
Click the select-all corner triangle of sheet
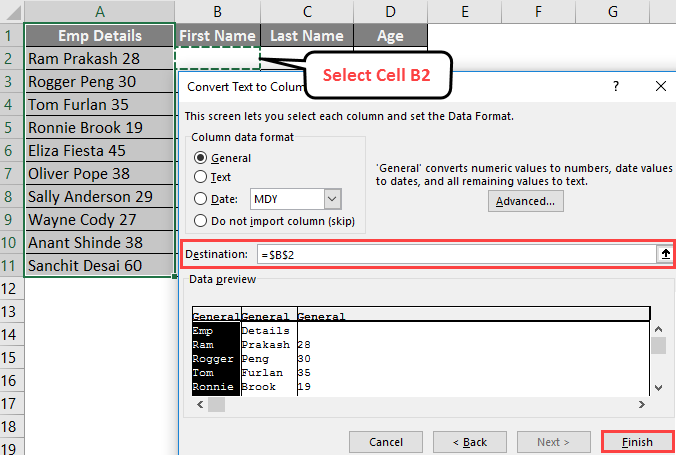pyautogui.click(x=12, y=12)
